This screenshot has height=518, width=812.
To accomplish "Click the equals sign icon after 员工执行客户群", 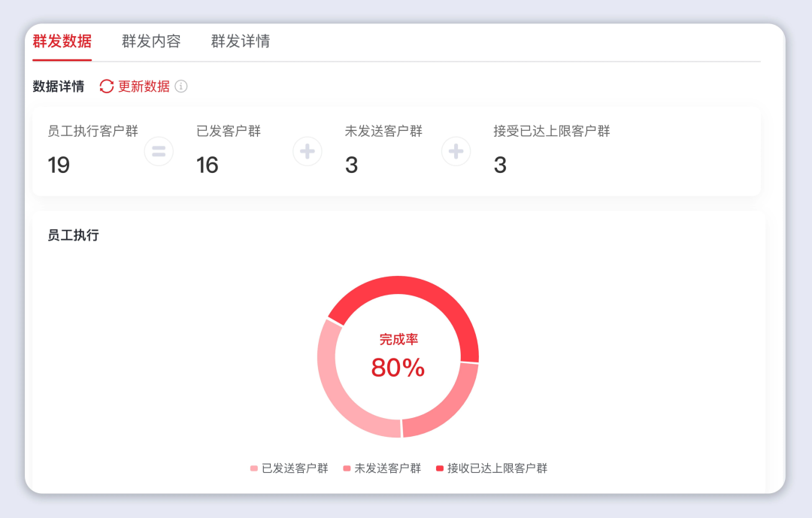I will pyautogui.click(x=159, y=152).
